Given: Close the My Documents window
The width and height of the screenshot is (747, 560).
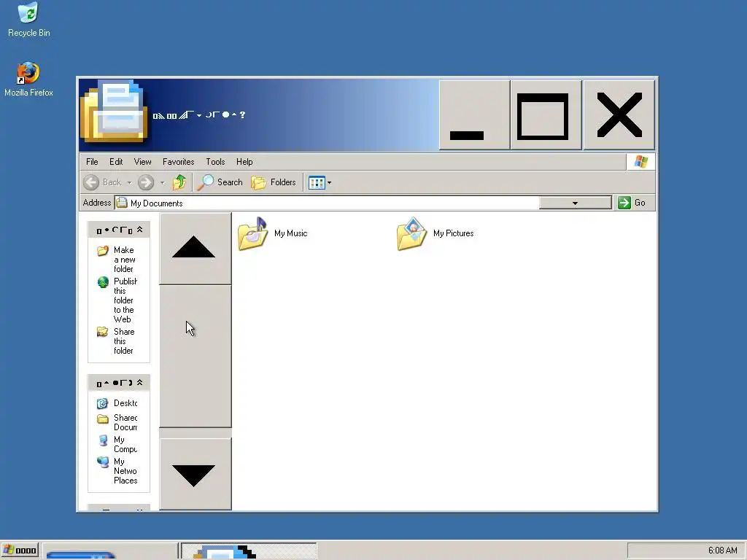Looking at the screenshot, I should tap(619, 114).
